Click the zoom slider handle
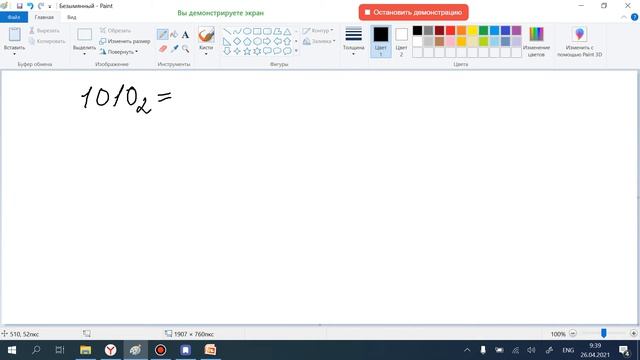640x360 pixels. coord(603,334)
